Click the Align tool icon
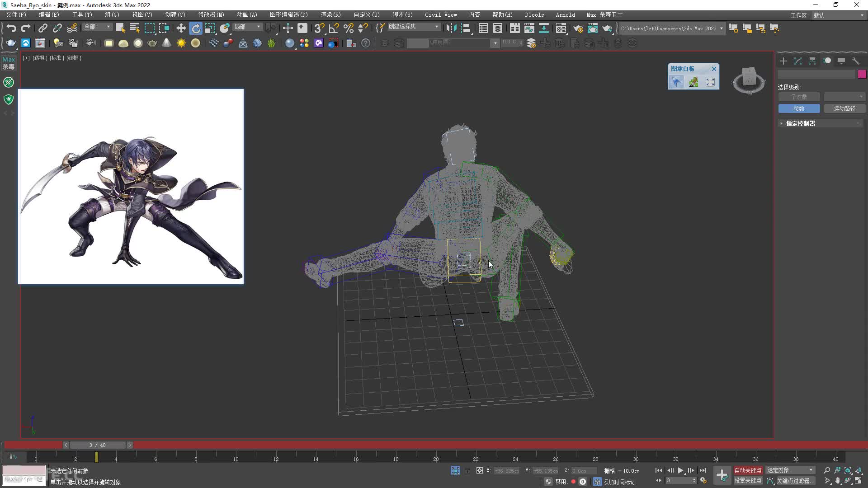The height and width of the screenshot is (488, 868). coord(466,28)
